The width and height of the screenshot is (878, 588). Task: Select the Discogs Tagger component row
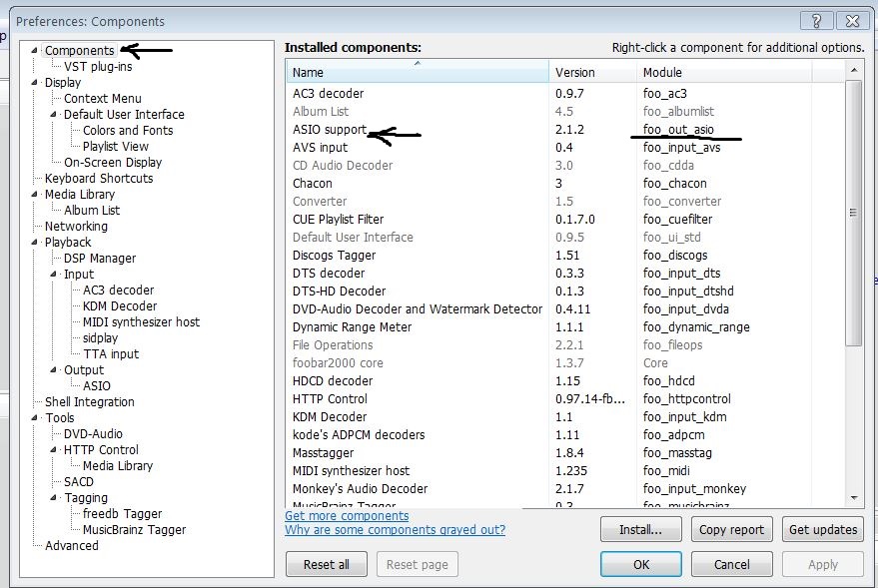point(565,256)
